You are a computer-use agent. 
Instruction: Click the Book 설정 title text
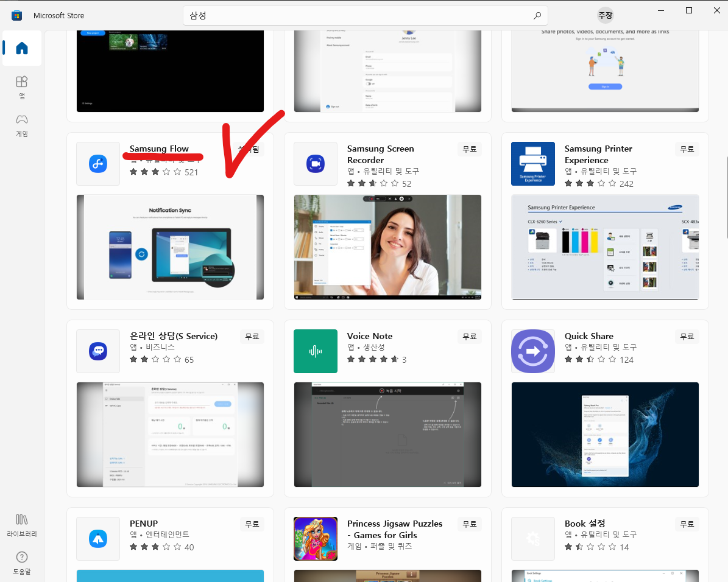click(x=585, y=524)
